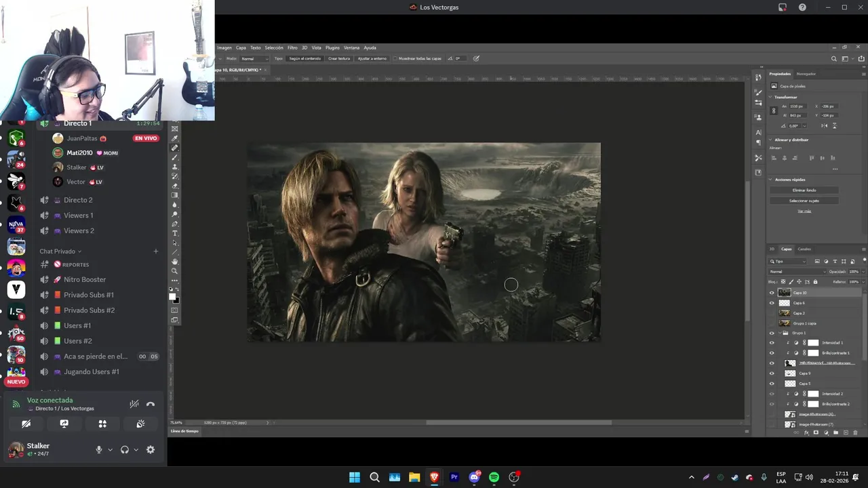Viewport: 868px width, 488px height.
Task: Open Spotify from the taskbar
Action: [x=494, y=477]
